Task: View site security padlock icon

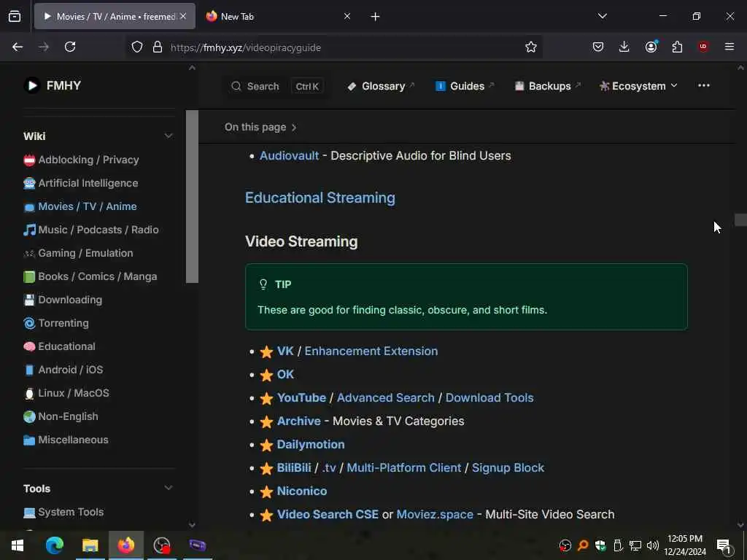Action: [x=158, y=47]
